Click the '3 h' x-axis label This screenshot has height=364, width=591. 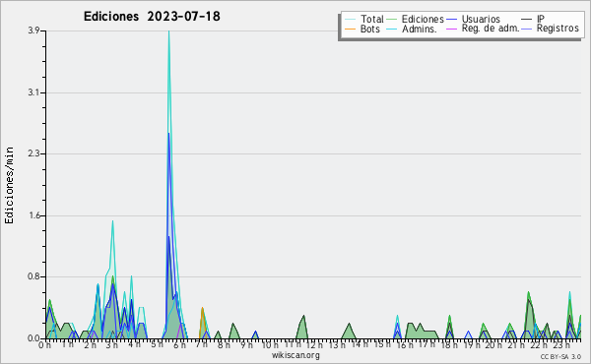pos(111,345)
